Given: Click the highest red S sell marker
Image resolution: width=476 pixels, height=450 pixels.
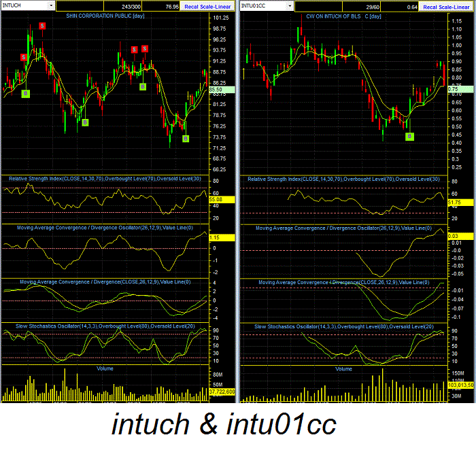Looking at the screenshot, I should (42, 26).
